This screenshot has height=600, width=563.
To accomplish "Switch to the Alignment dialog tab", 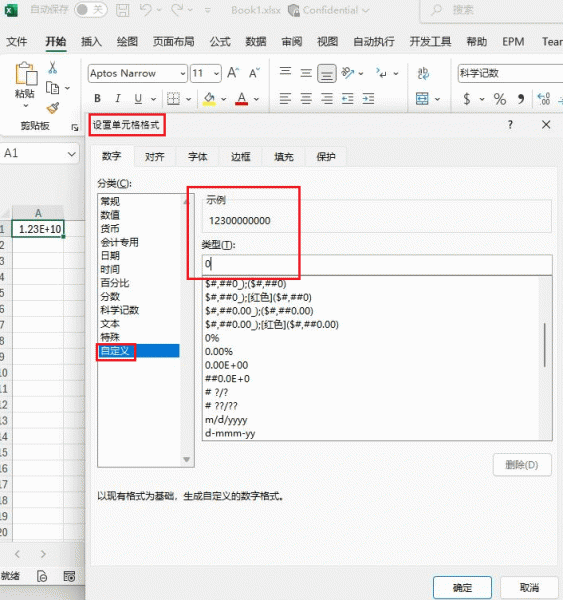I will pos(155,157).
